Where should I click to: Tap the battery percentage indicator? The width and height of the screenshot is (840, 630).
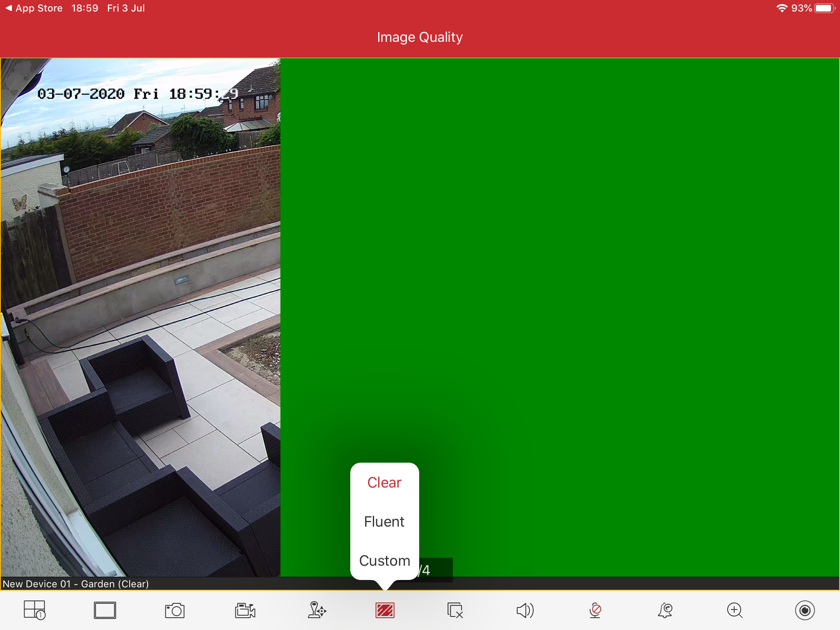(801, 8)
